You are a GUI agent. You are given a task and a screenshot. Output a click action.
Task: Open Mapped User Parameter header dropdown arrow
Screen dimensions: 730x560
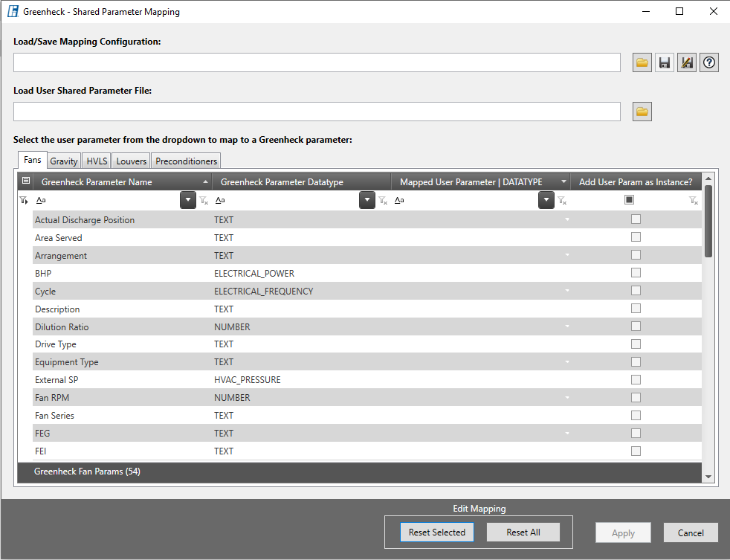pyautogui.click(x=563, y=181)
